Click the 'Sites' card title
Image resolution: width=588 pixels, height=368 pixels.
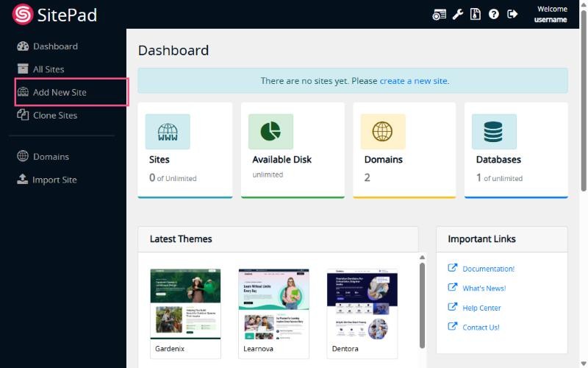[159, 160]
